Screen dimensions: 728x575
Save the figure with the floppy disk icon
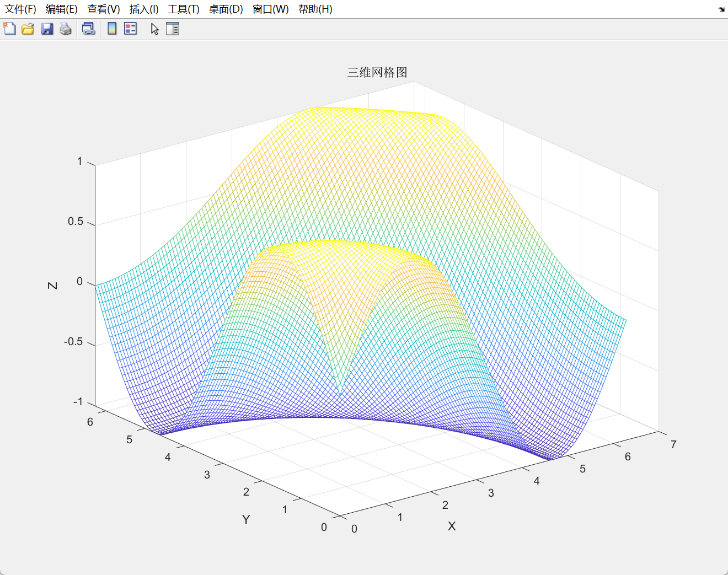pyautogui.click(x=47, y=29)
